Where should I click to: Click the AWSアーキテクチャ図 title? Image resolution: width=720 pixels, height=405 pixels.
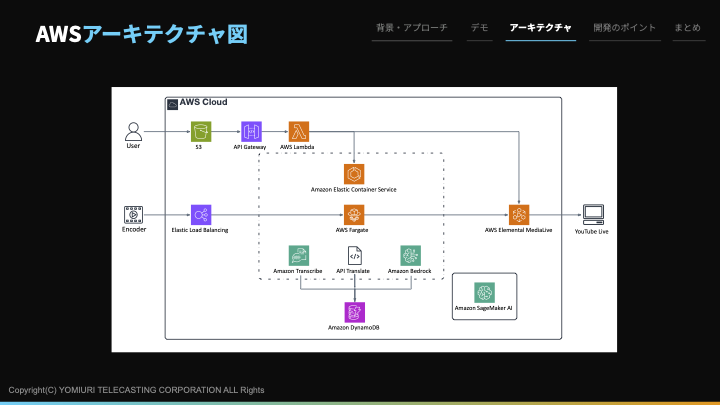[x=141, y=34]
